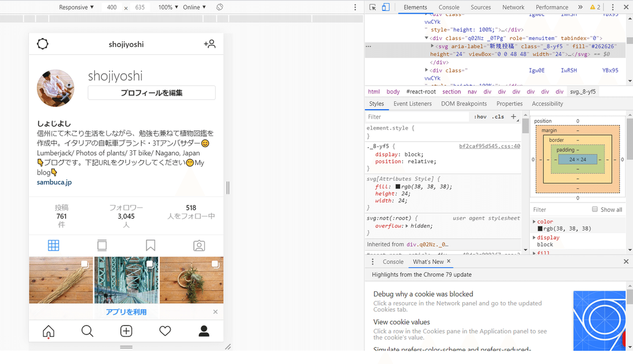Open the discover people icon
This screenshot has width=633, height=364.
coord(209,44)
